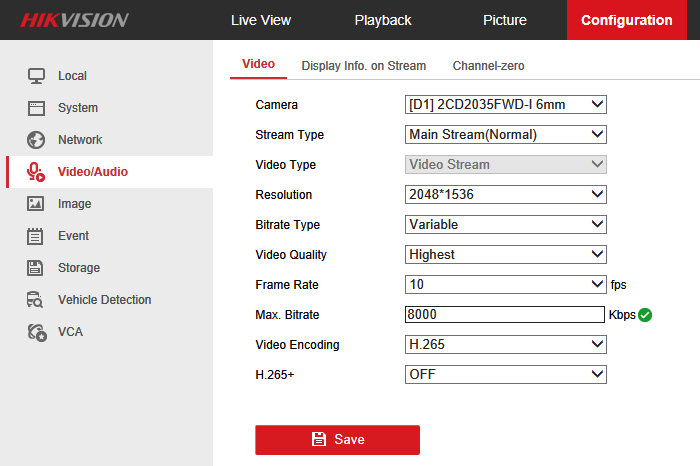Click the Local monitor icon
The image size is (700, 466).
[36, 76]
